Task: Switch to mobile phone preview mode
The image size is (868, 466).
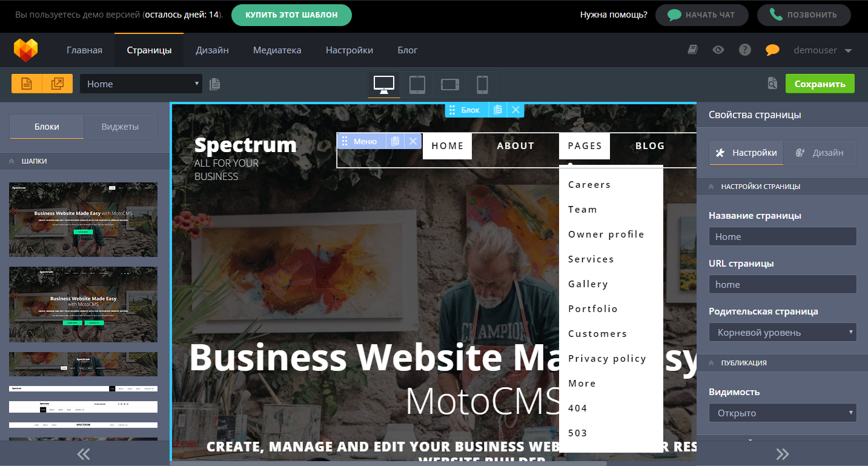Action: coord(482,84)
